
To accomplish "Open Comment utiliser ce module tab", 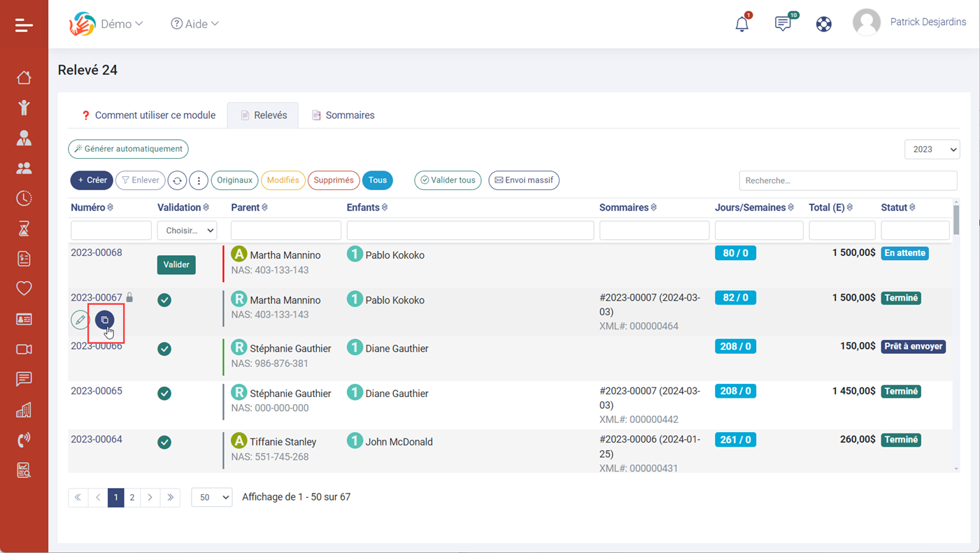I will (148, 115).
